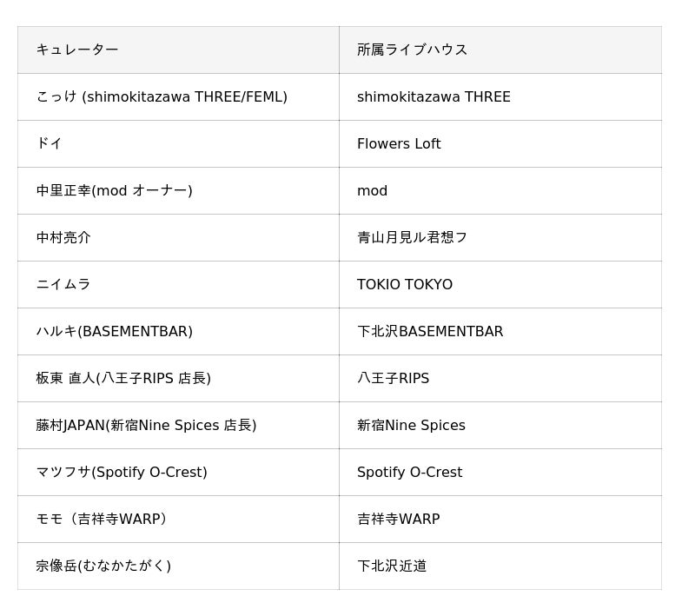Select 下北沢BASEMENTBAR venue cell
Screen dimensions: 695x616
click(500, 332)
